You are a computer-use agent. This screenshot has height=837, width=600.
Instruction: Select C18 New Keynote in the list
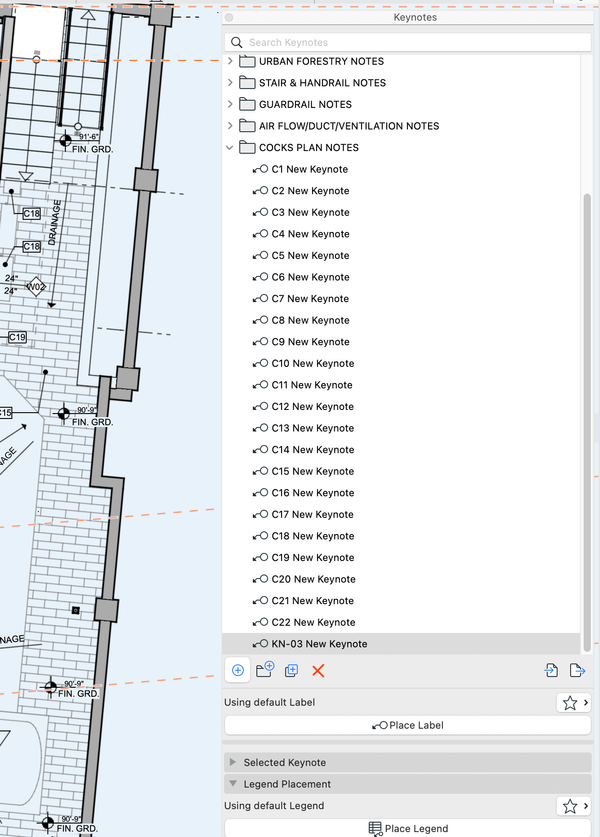pyautogui.click(x=313, y=536)
